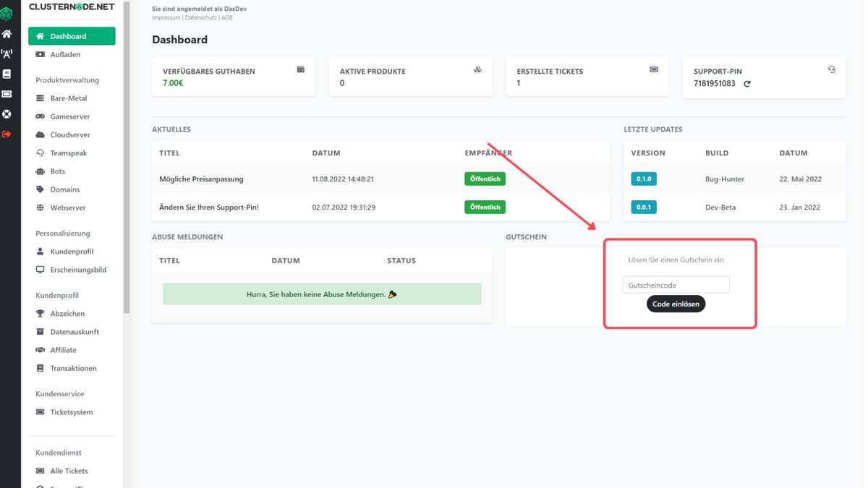Click the ClusterNode.net logo text
Image resolution: width=868 pixels, height=488 pixels.
pyautogui.click(x=72, y=7)
